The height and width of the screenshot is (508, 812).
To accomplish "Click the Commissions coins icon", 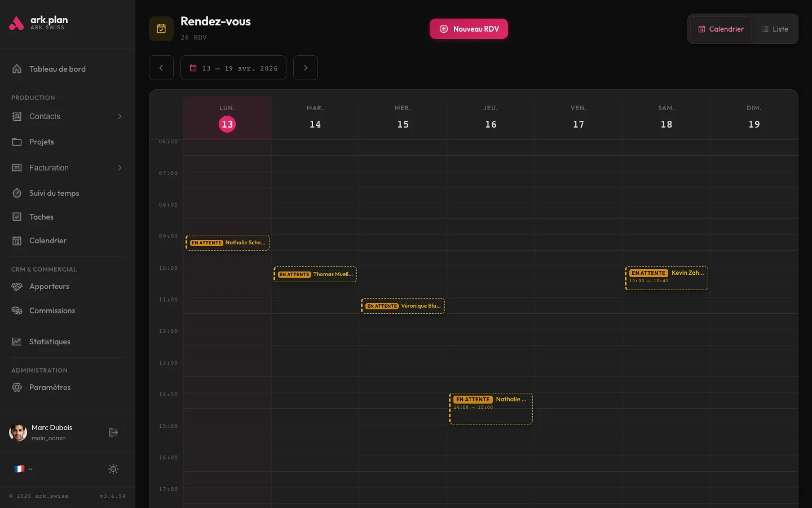I will (x=17, y=310).
